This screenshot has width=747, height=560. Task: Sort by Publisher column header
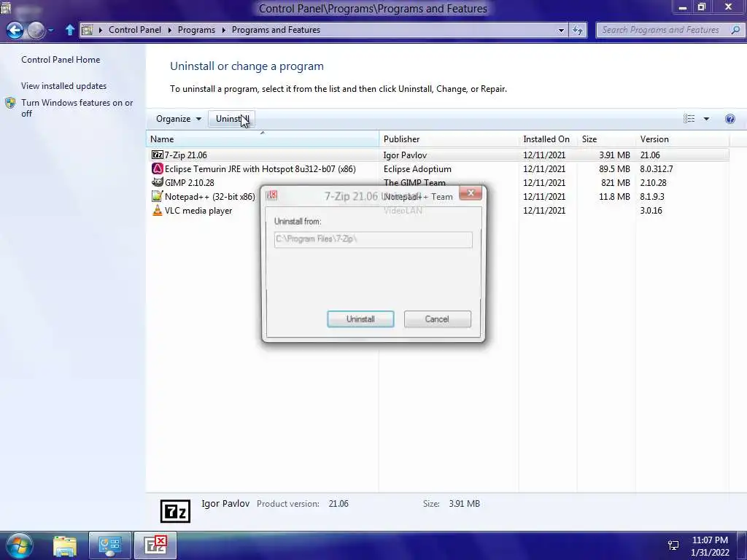(x=449, y=139)
